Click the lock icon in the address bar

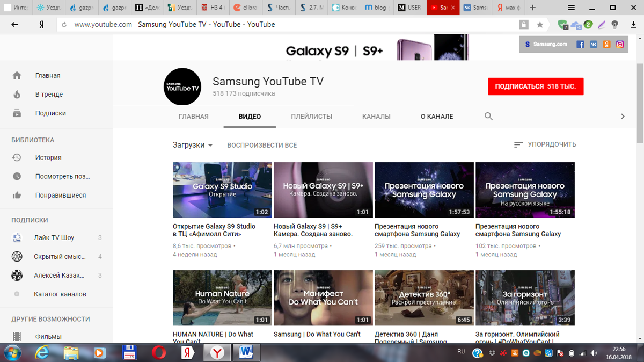click(x=524, y=25)
